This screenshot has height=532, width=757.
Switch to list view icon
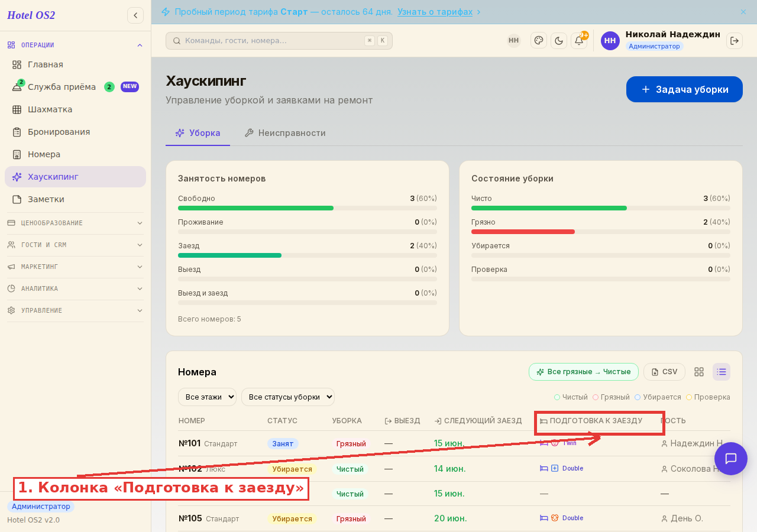(x=722, y=372)
